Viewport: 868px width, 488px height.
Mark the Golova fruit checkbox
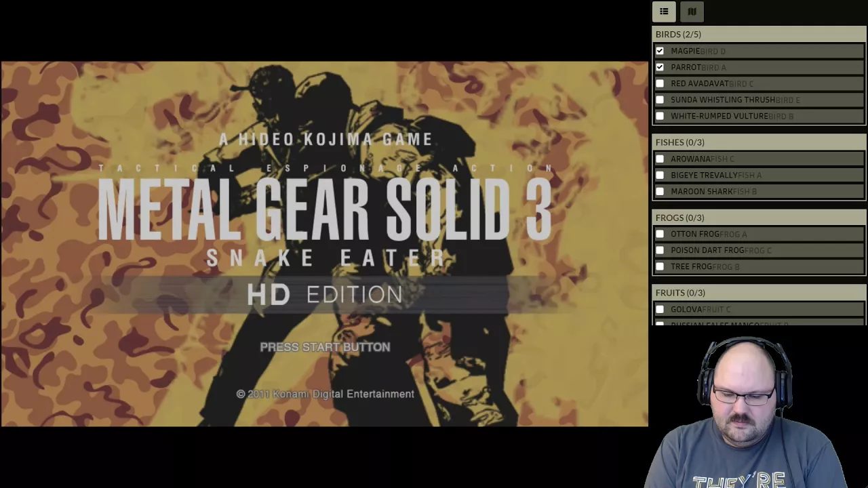pos(660,309)
